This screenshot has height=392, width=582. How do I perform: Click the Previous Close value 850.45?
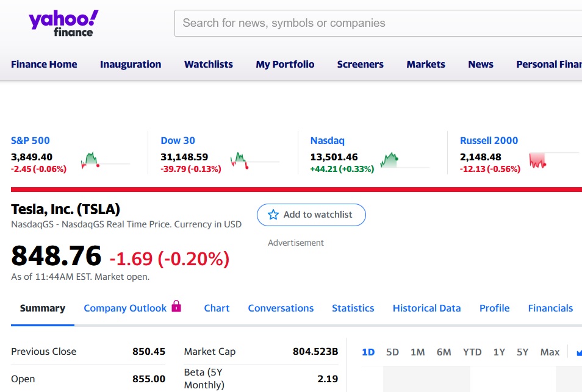coord(149,352)
